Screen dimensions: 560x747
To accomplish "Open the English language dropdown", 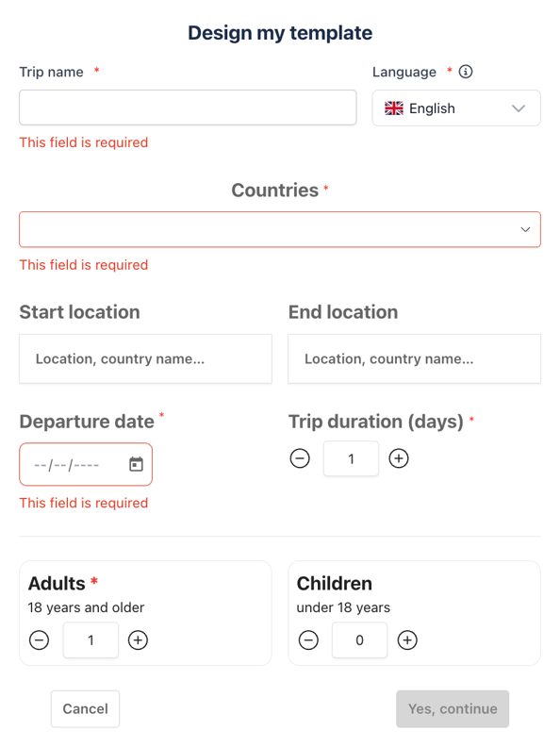I will click(456, 108).
